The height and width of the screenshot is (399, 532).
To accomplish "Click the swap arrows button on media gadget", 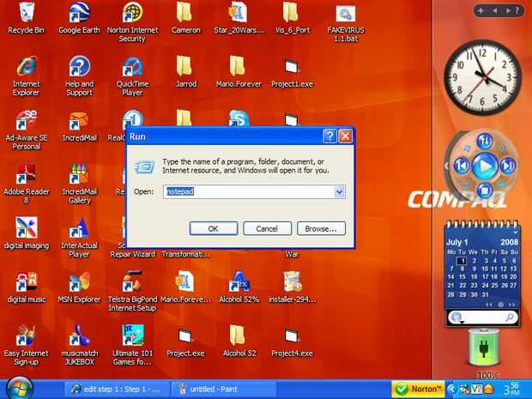I will click(x=485, y=142).
